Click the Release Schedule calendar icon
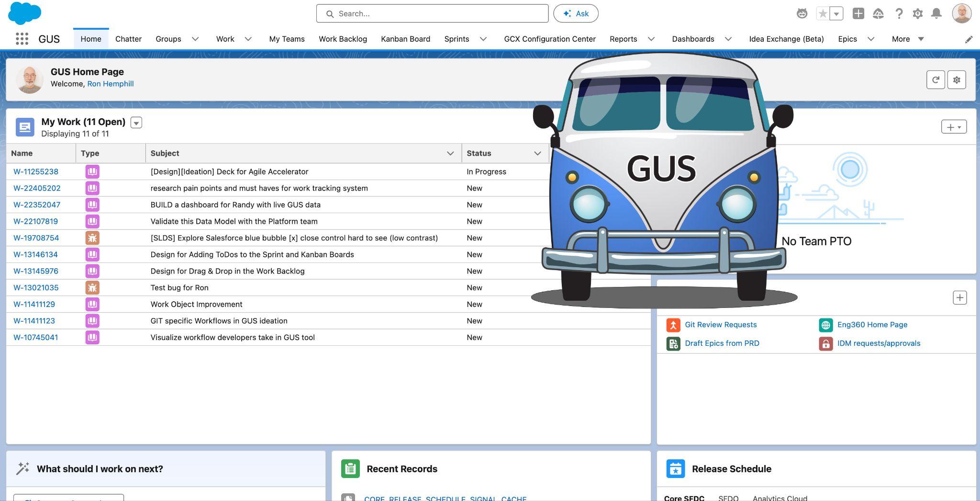Screen dimensions: 980x501 [x=676, y=469]
